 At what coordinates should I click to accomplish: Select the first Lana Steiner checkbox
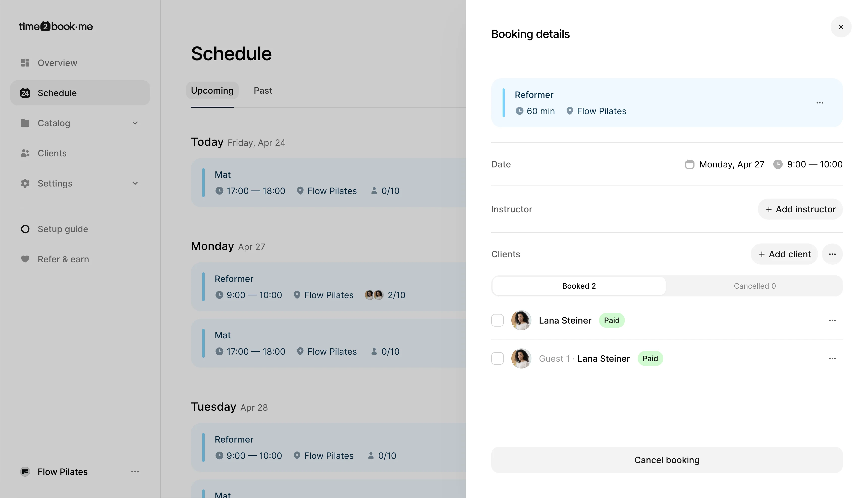pos(497,321)
